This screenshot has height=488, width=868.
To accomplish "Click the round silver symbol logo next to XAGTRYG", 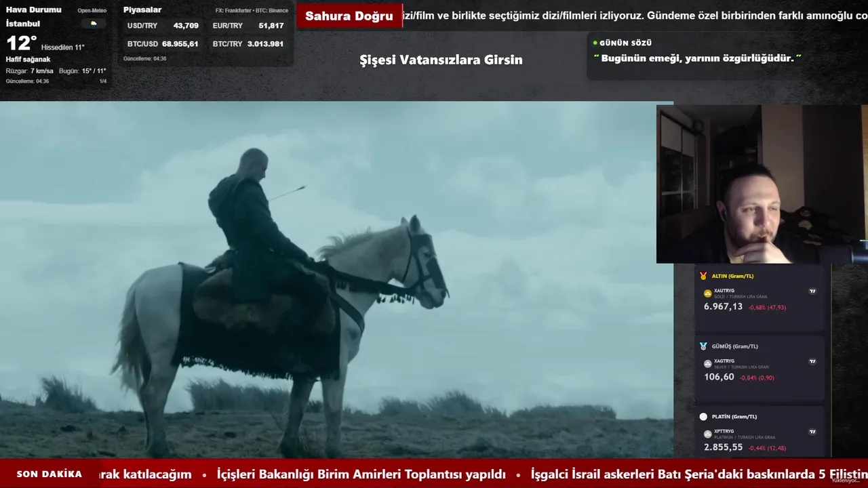I will pos(708,364).
